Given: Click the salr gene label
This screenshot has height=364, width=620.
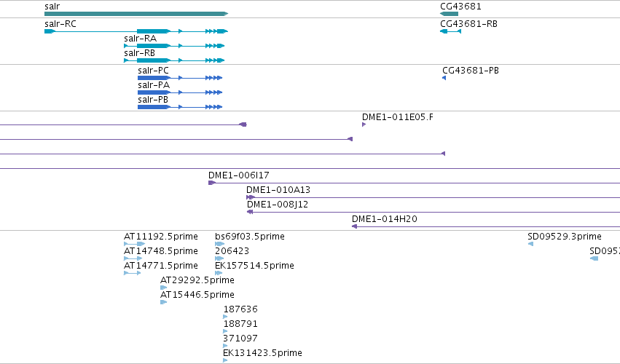Looking at the screenshot, I should click(x=52, y=7).
